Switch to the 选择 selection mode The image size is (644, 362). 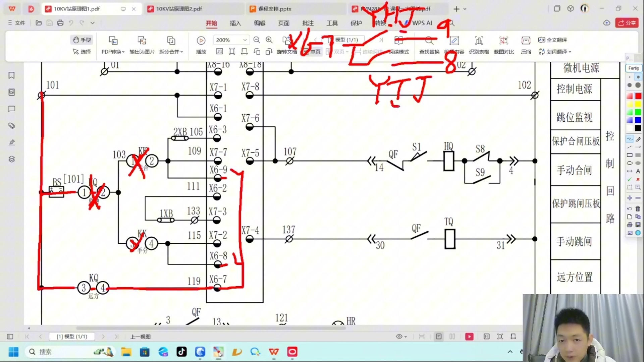tap(82, 52)
